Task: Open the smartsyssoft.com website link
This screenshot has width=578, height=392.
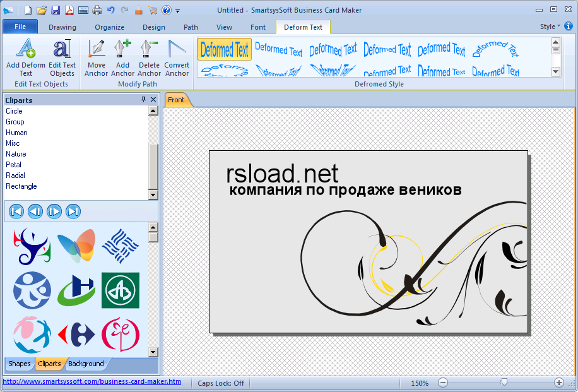Action: pos(92,382)
